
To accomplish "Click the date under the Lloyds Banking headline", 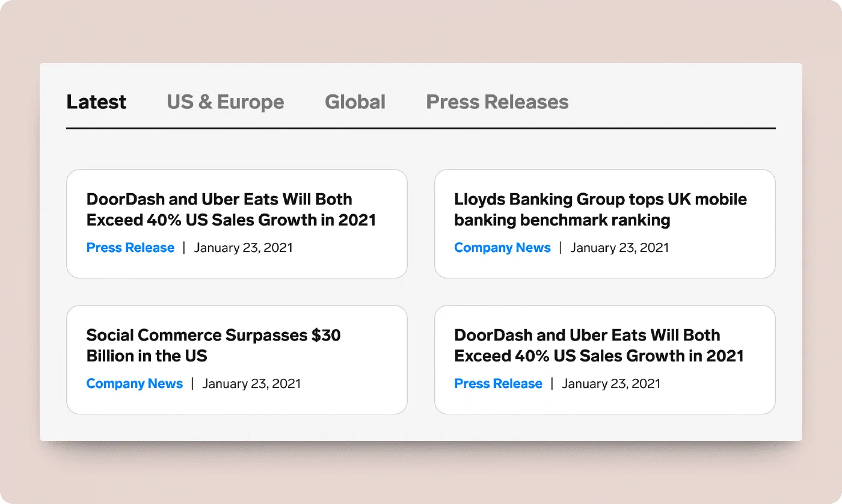I will click(619, 248).
